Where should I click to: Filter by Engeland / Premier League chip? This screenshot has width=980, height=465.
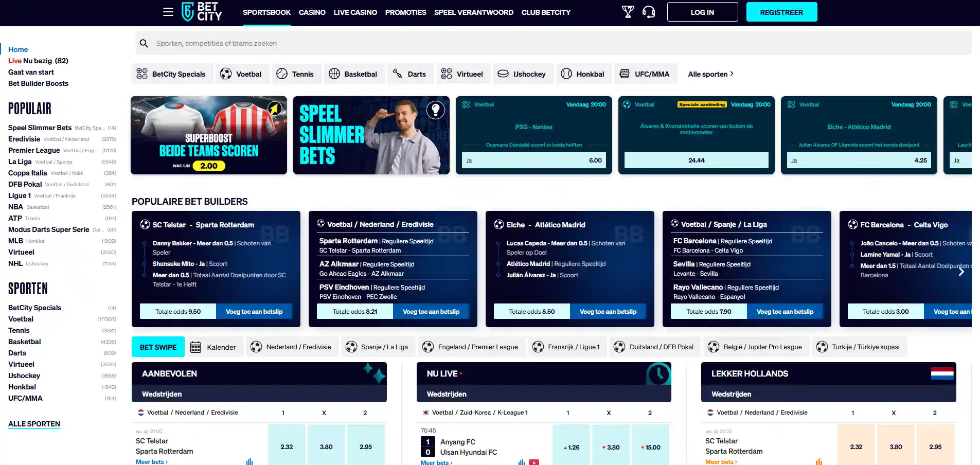[471, 347]
